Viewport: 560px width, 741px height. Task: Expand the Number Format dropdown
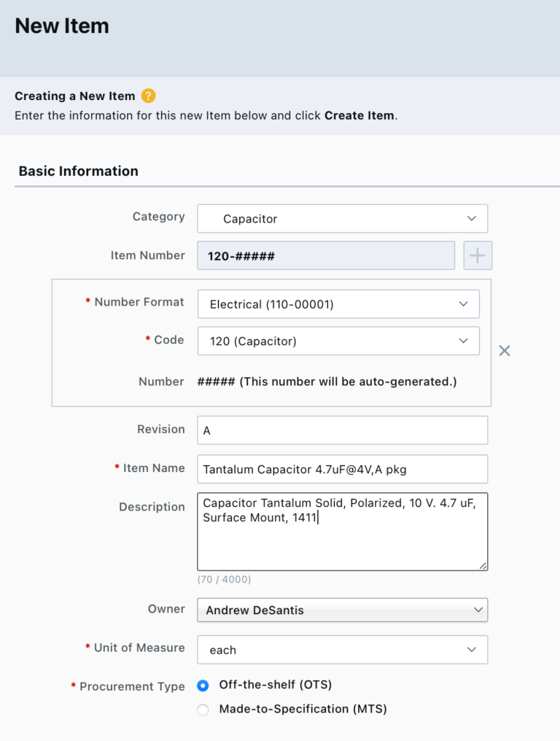click(338, 305)
